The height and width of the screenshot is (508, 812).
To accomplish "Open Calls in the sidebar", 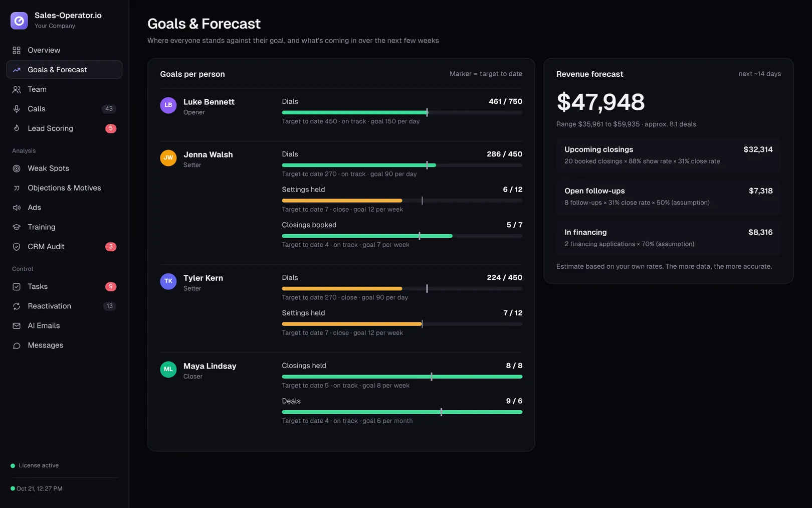I will point(64,109).
